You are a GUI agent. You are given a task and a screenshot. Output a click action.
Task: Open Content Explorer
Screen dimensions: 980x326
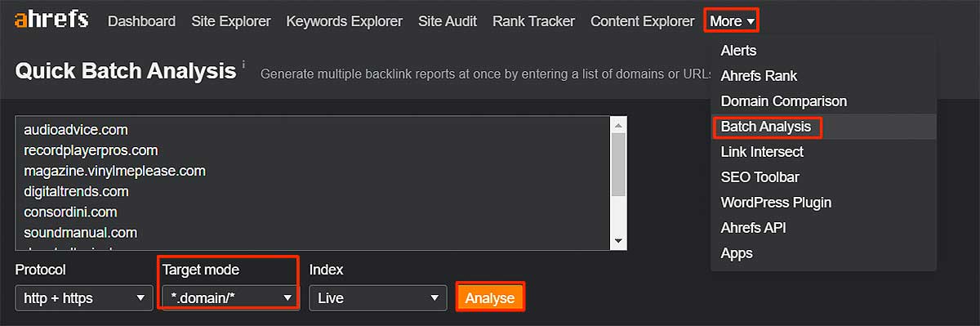642,21
